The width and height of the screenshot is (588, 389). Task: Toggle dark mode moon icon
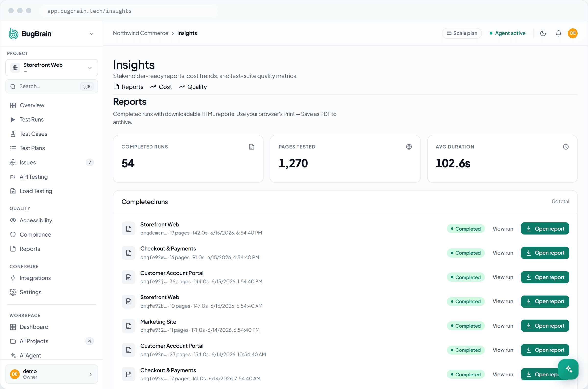pos(543,33)
